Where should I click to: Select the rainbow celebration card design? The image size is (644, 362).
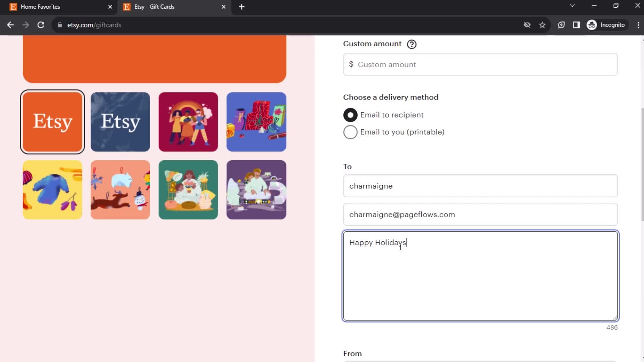(189, 122)
